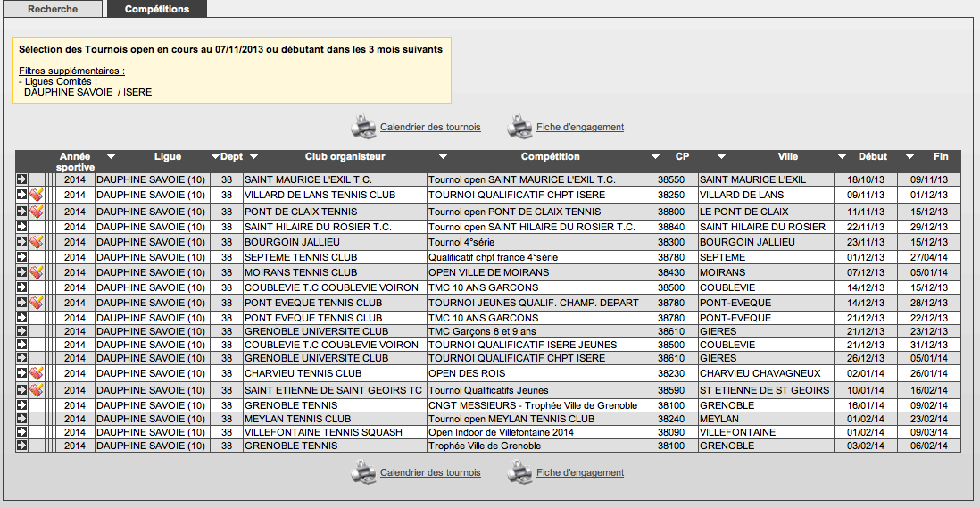The height and width of the screenshot is (508, 980).
Task: Open arrow for COUBLEVIE TMC 10 ANS GARCONS row
Action: 22,287
